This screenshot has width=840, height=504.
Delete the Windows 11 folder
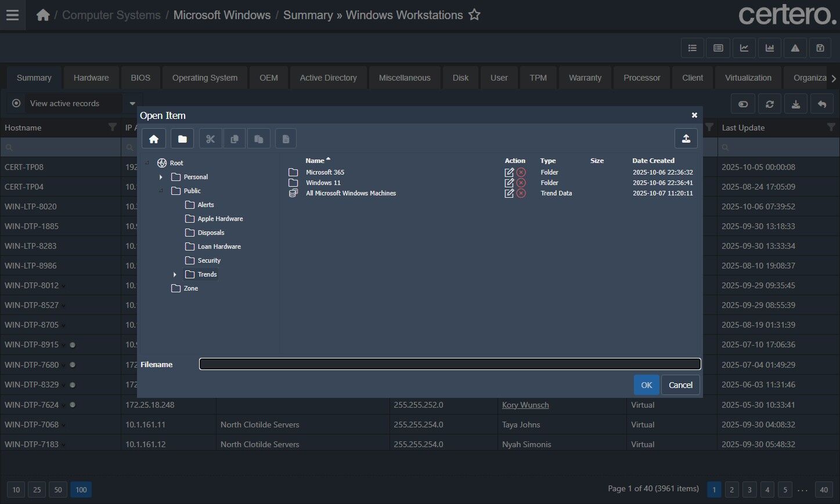point(521,183)
